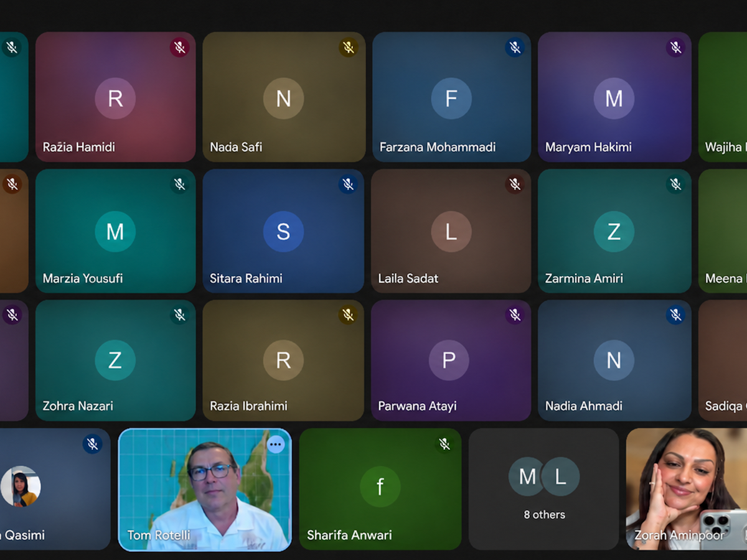Click the profile photo on Qasimi's tile
Screen dimensions: 747x560
(21, 487)
